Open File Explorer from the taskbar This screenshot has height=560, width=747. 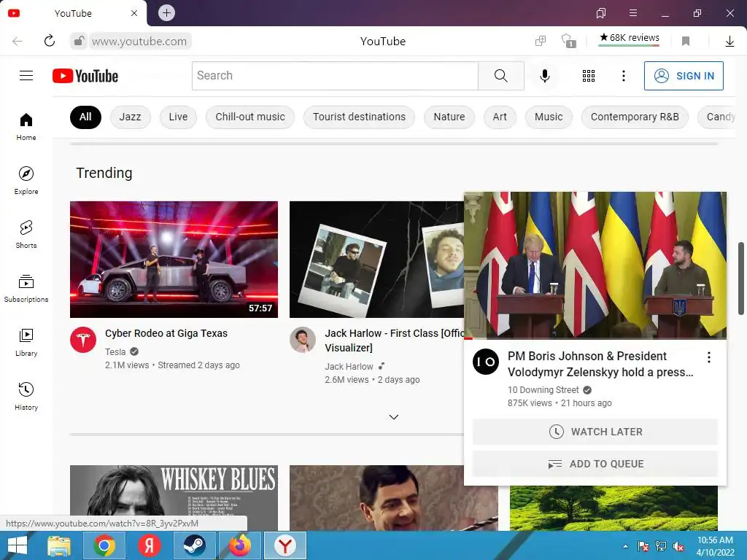click(x=59, y=545)
